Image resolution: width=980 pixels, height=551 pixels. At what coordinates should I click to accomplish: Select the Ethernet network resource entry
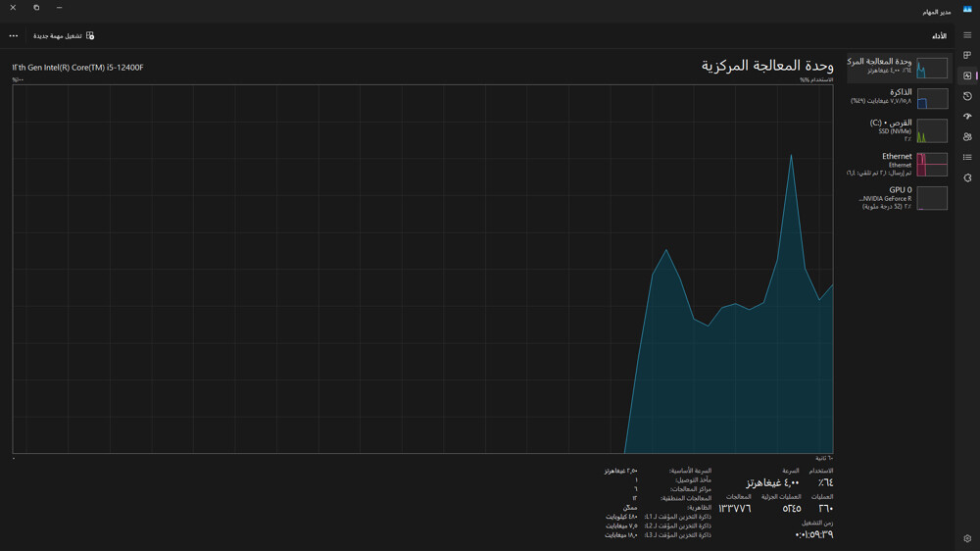[x=899, y=165]
